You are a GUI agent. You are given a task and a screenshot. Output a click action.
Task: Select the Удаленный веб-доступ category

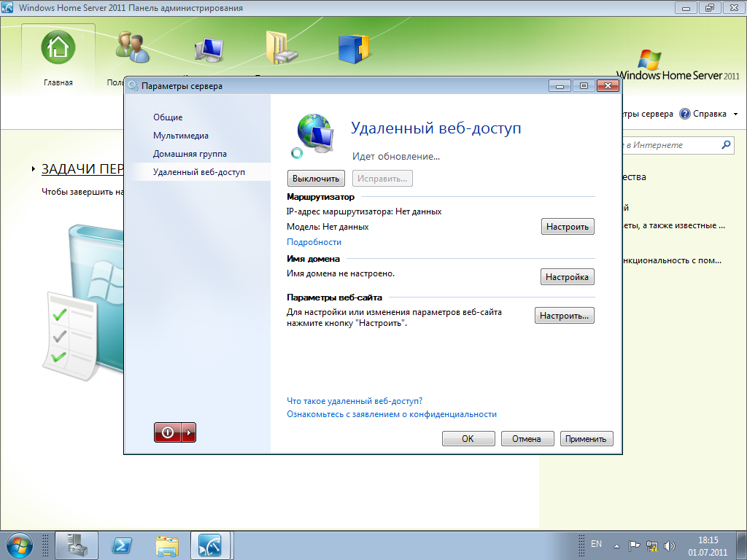tap(198, 172)
